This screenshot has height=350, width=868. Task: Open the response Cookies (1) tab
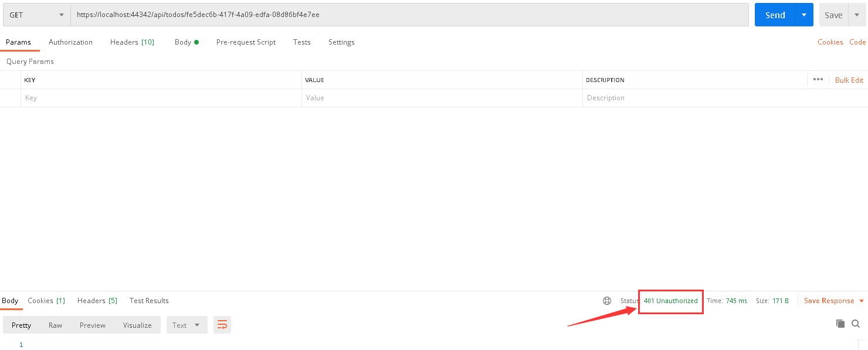tap(46, 301)
